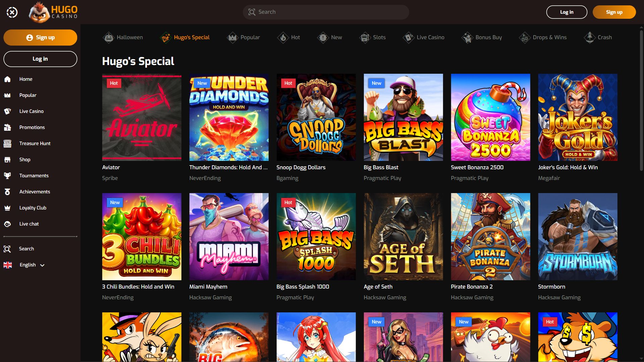This screenshot has width=644, height=362.
Task: Switch to the Hot category tab
Action: [x=288, y=38]
